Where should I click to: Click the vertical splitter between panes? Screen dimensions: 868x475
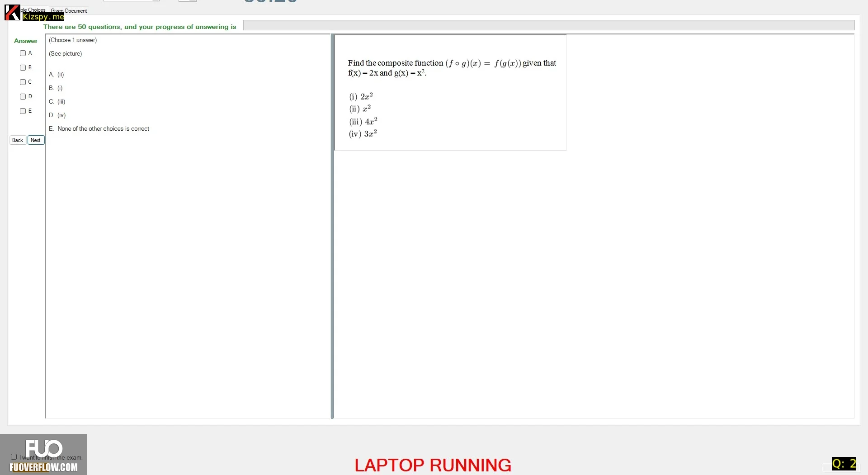pos(332,226)
